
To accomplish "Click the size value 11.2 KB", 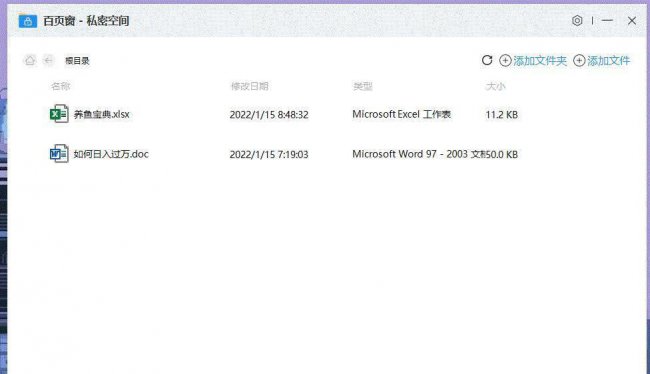I will coord(502,114).
